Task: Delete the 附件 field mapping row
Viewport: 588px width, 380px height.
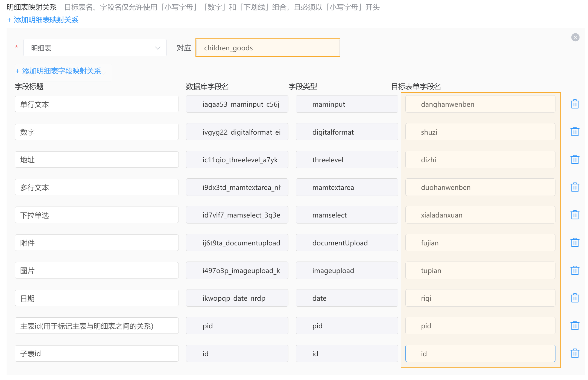Action: [575, 243]
